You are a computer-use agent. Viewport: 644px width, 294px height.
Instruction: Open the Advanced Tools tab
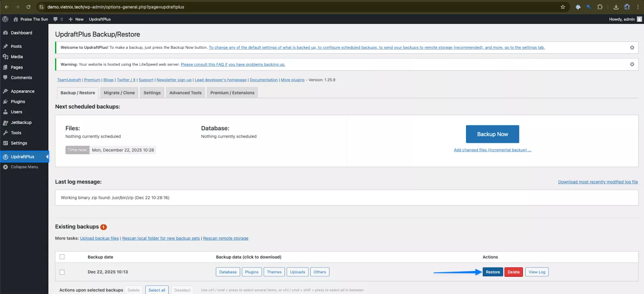click(x=185, y=93)
